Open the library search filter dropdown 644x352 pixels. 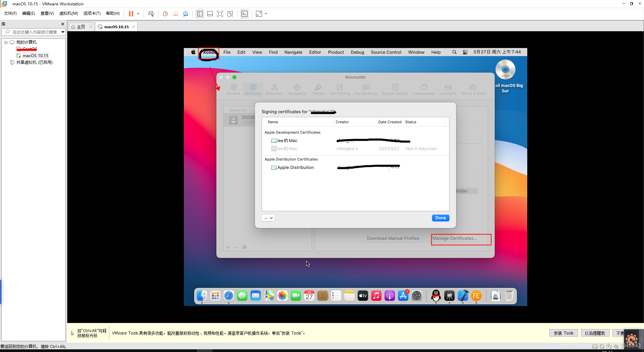63,32
